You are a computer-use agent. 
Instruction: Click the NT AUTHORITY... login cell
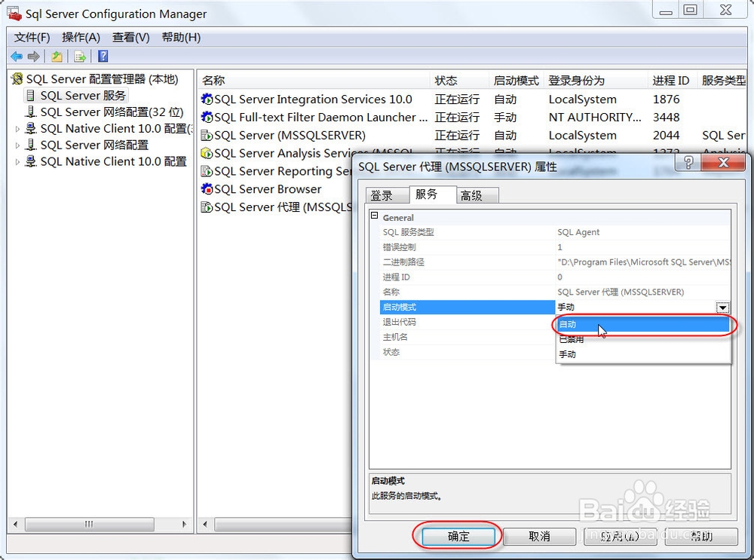595,117
